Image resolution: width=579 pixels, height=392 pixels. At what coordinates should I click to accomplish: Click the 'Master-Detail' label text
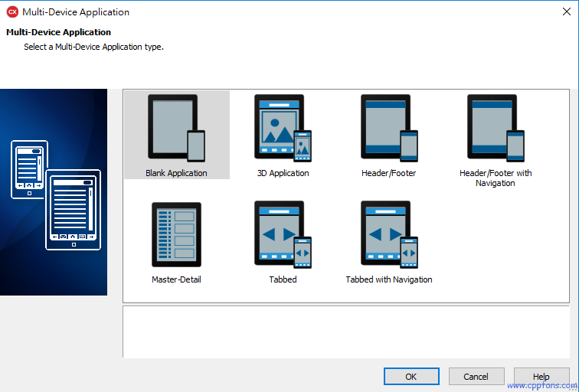[x=176, y=279]
